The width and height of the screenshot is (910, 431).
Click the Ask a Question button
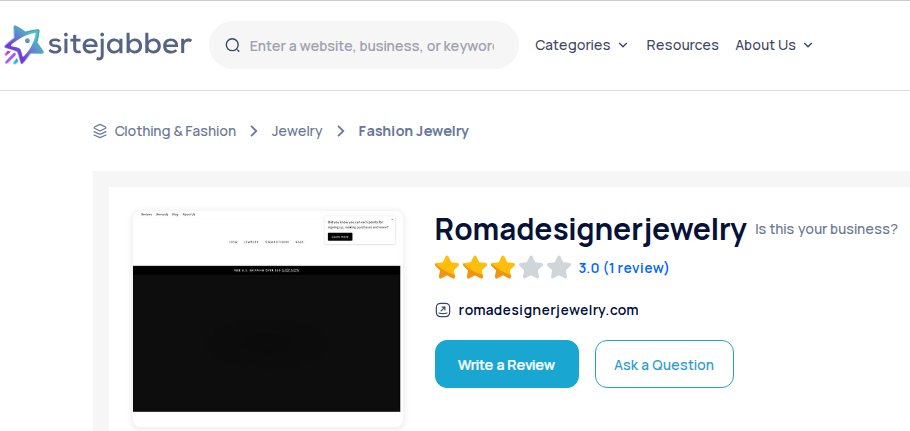664,364
